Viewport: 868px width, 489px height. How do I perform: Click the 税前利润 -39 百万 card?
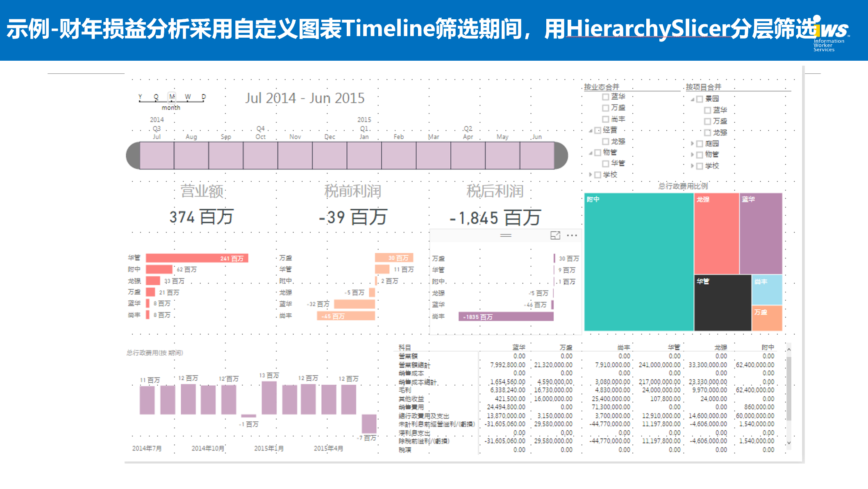point(353,205)
